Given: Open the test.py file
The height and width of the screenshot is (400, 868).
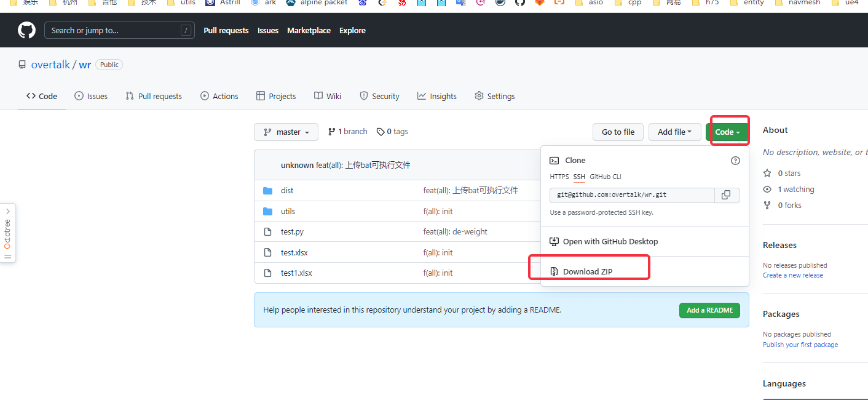Looking at the screenshot, I should [x=292, y=231].
